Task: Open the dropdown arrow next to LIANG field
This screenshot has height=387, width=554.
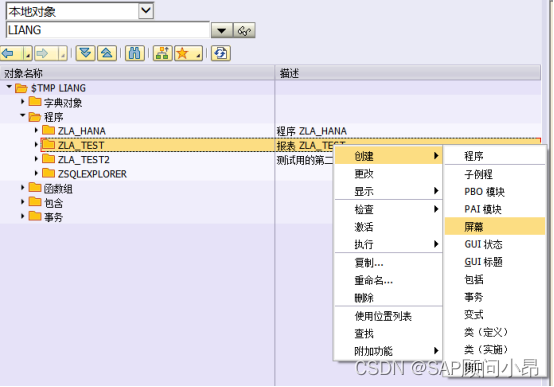Action: coord(222,30)
